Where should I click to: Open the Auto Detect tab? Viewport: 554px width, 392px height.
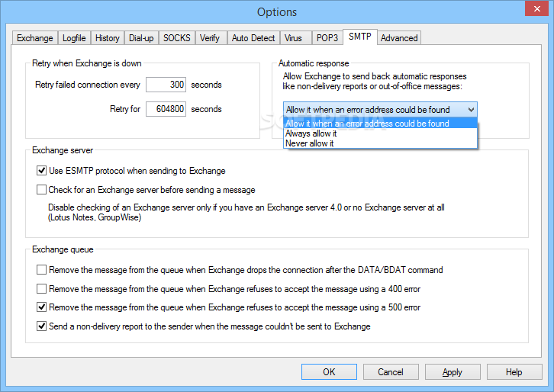click(253, 38)
